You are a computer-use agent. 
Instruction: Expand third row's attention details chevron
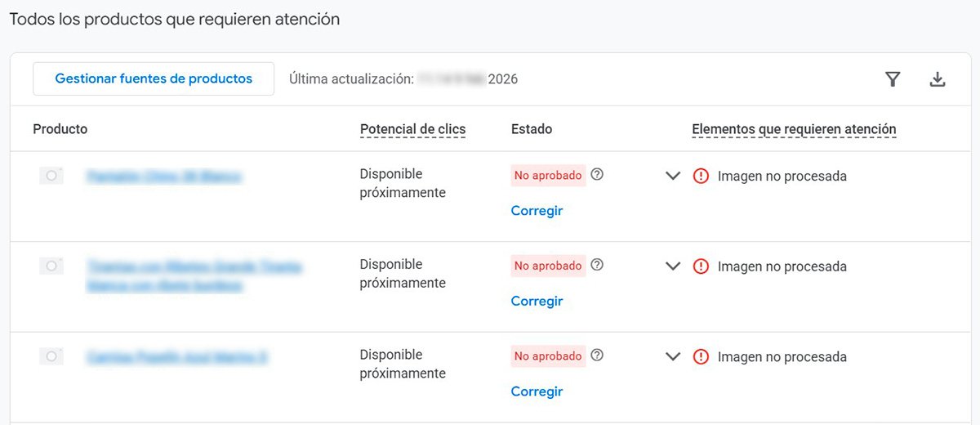[x=673, y=357]
